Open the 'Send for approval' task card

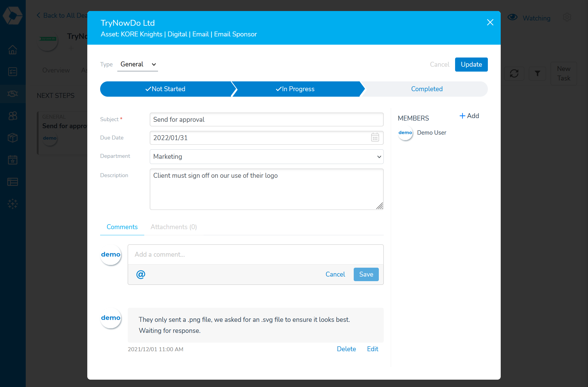pyautogui.click(x=62, y=133)
